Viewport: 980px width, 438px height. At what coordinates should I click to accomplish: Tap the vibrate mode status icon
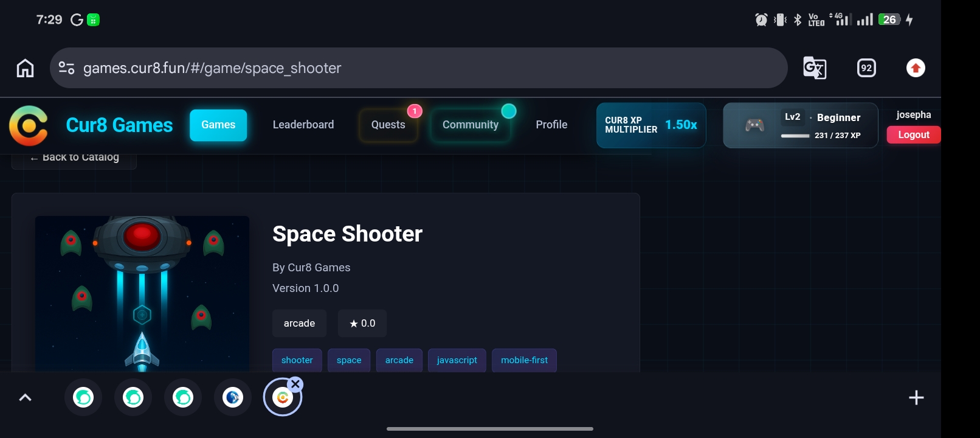pyautogui.click(x=780, y=20)
